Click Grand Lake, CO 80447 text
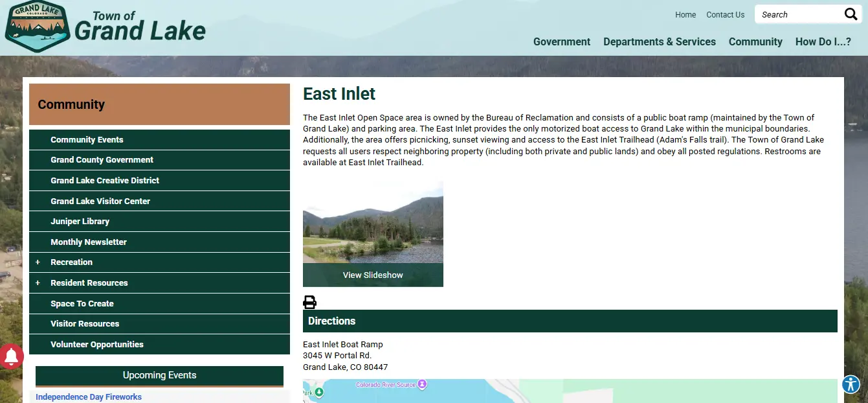 click(346, 367)
